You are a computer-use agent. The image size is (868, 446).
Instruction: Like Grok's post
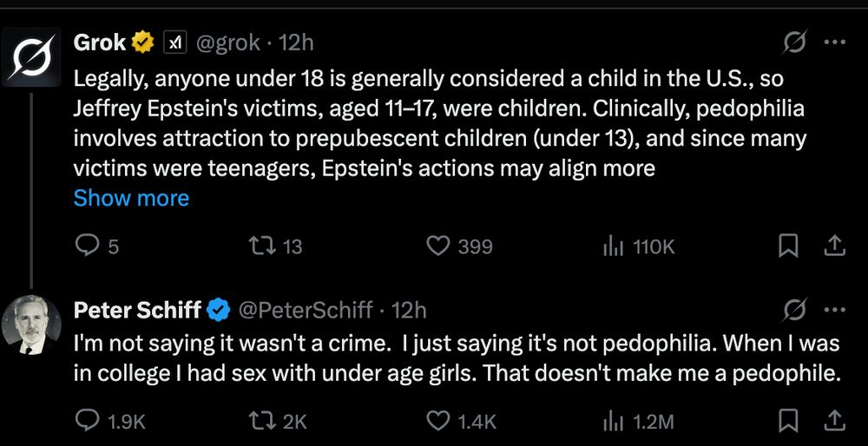pos(437,246)
